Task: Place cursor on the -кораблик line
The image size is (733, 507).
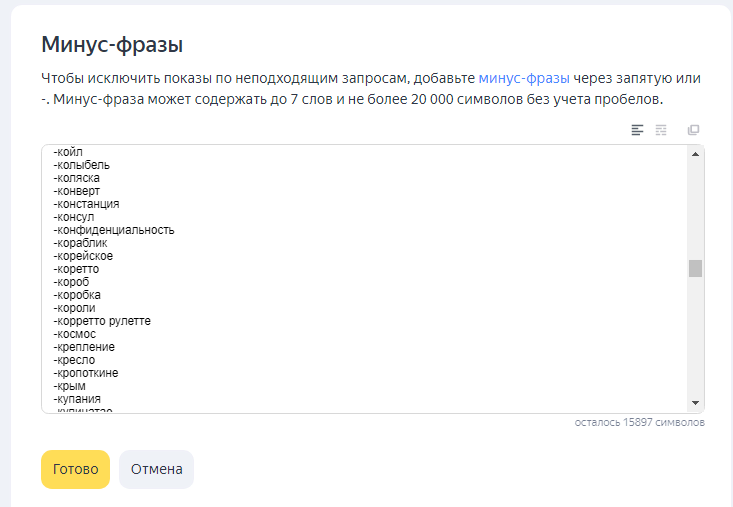Action: point(80,243)
